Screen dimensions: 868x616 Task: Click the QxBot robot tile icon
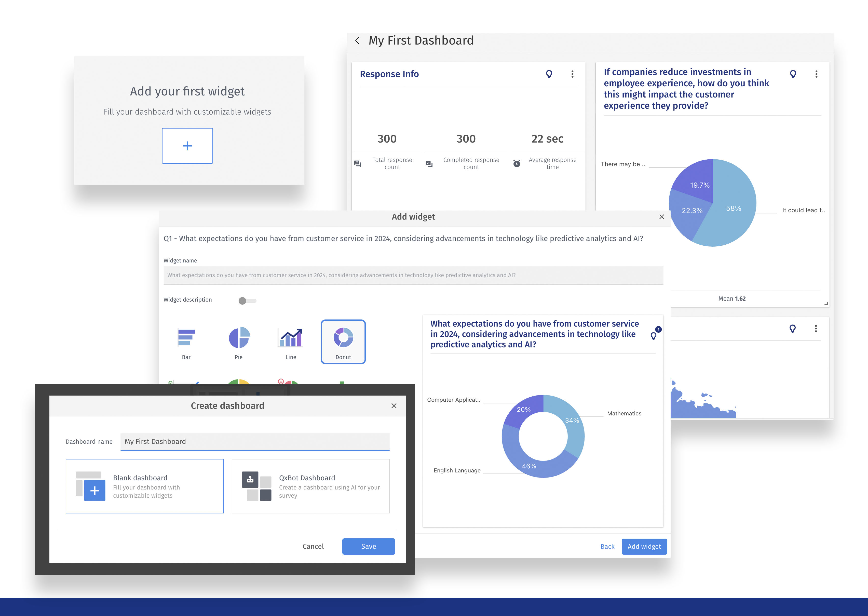pyautogui.click(x=250, y=480)
